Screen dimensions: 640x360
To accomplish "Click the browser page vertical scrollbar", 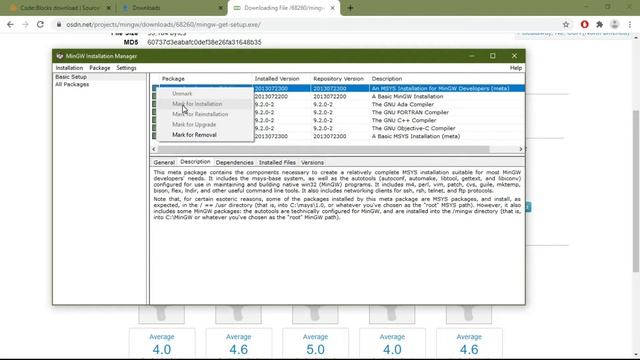I will point(636,191).
